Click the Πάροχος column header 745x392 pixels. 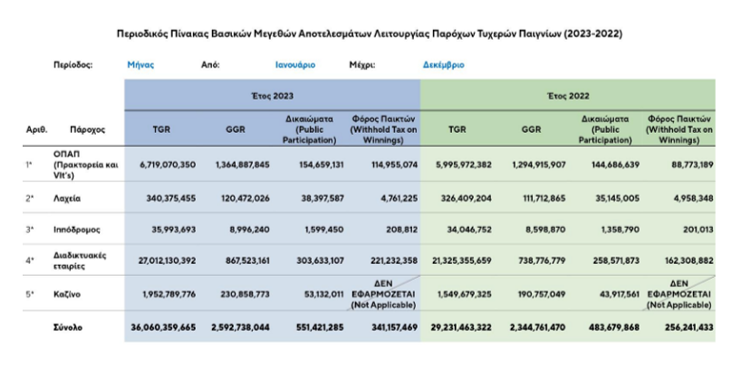click(87, 129)
